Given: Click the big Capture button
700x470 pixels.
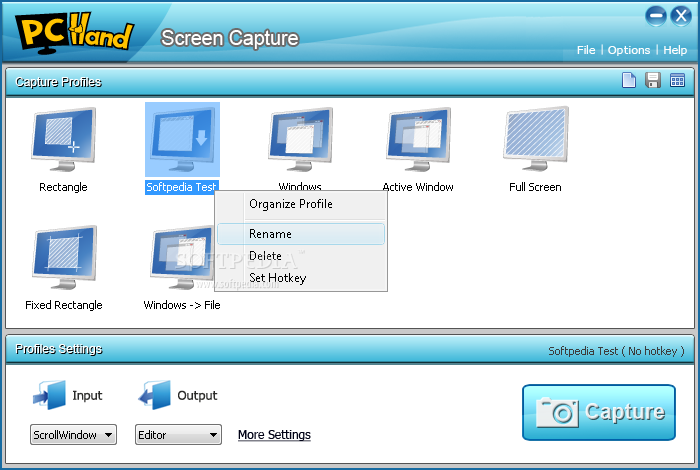Looking at the screenshot, I should pos(599,412).
